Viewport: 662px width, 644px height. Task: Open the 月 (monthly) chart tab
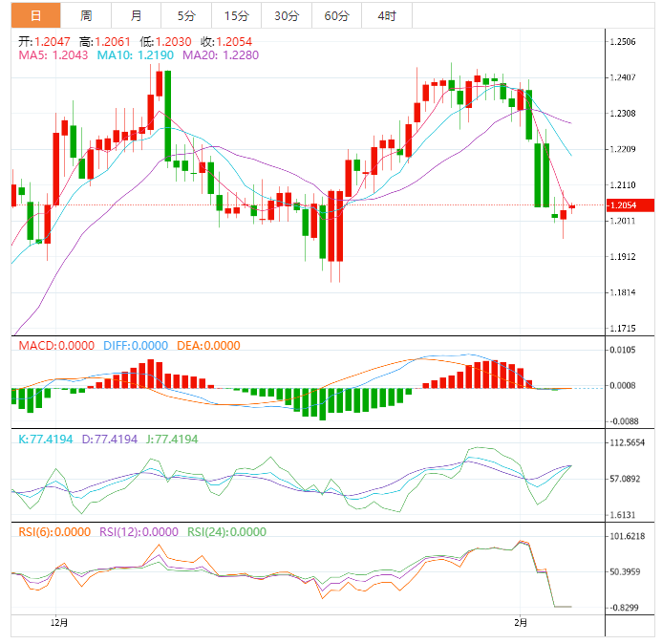pyautogui.click(x=137, y=15)
